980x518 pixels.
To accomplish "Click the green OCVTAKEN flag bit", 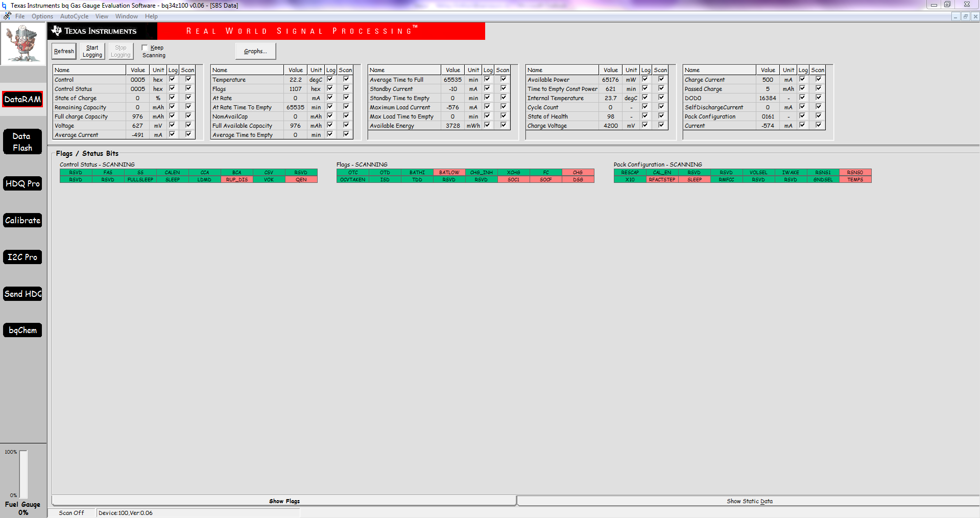I will pyautogui.click(x=353, y=180).
